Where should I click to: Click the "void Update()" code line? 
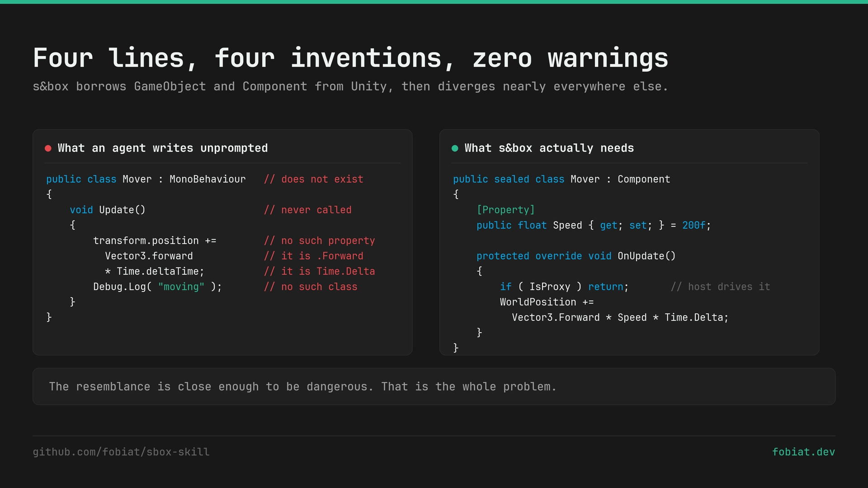[108, 210]
